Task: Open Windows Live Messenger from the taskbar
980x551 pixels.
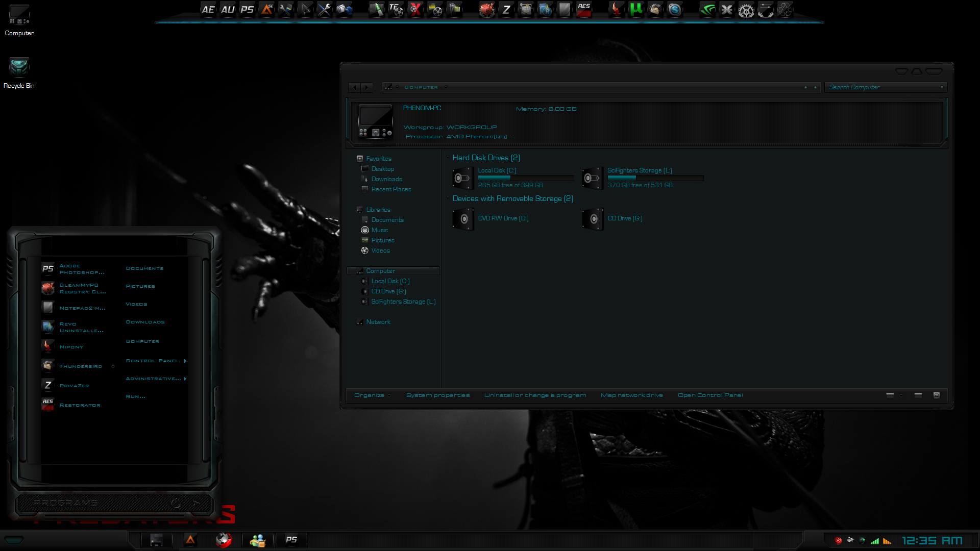Action: pos(257,540)
